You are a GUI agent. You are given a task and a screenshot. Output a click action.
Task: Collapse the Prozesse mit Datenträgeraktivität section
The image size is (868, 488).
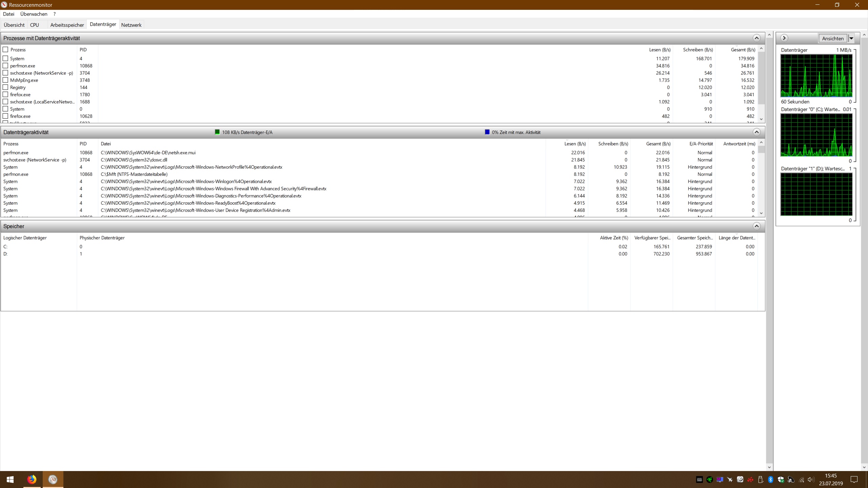pyautogui.click(x=756, y=38)
